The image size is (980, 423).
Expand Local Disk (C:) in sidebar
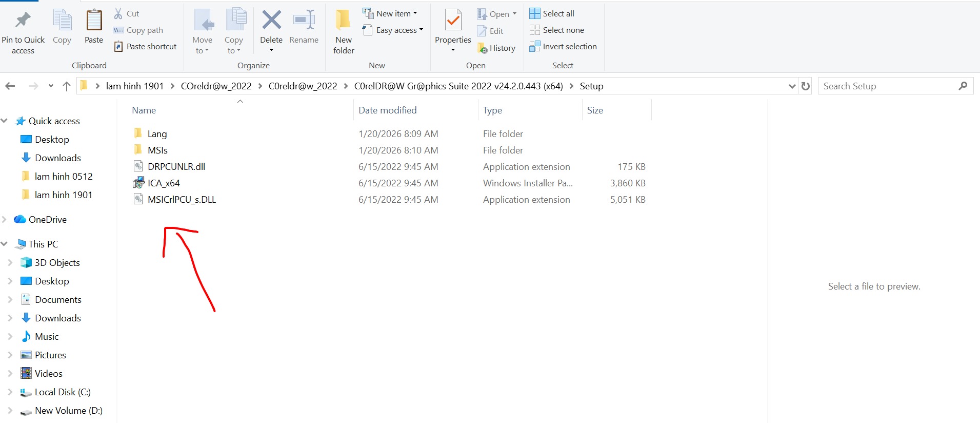click(x=10, y=392)
